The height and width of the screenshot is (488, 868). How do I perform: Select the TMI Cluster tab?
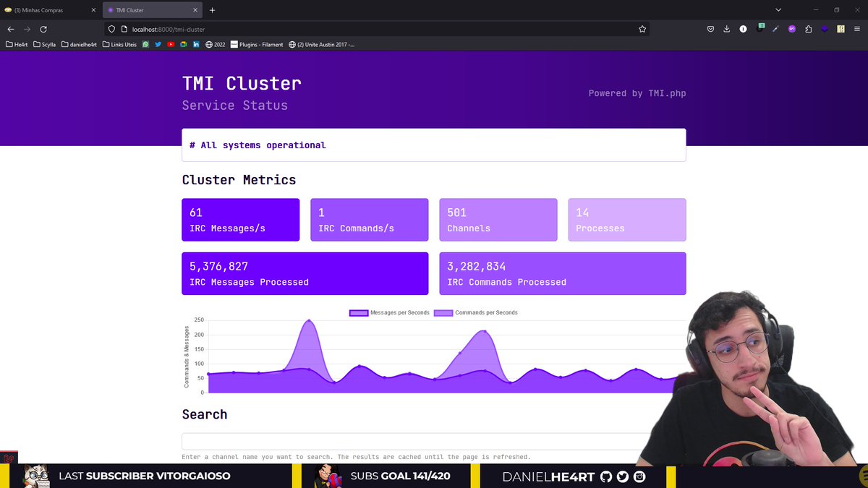click(x=153, y=10)
